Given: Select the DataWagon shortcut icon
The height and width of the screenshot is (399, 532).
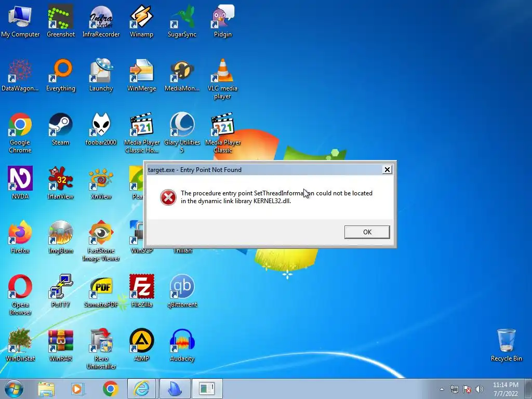Looking at the screenshot, I should click(20, 75).
